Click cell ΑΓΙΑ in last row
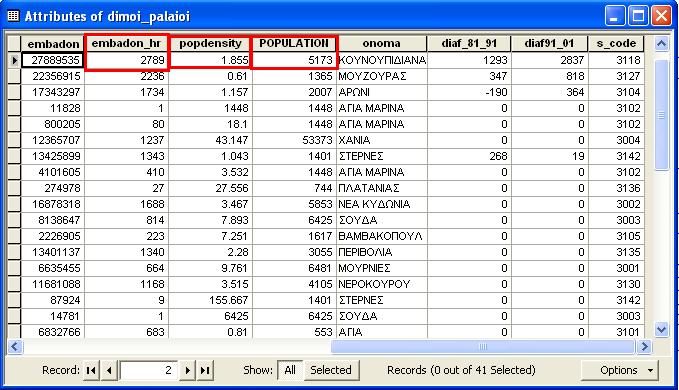The height and width of the screenshot is (390, 679). point(382,332)
